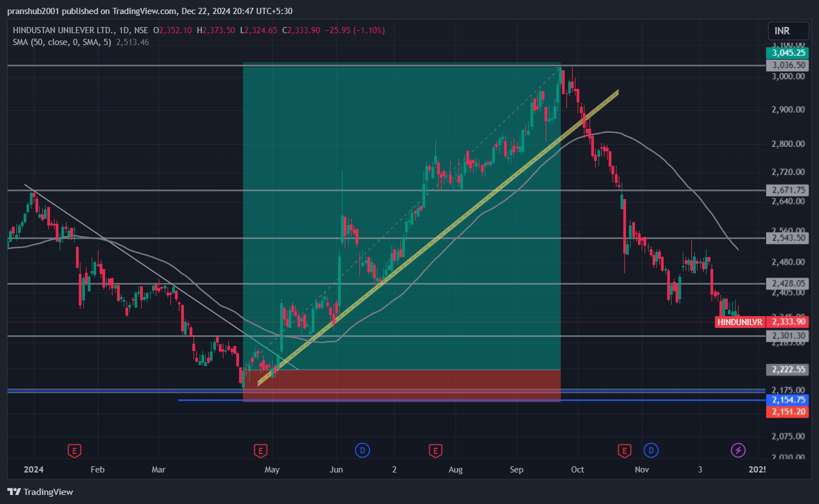819x504 pixels.
Task: Click the dividend D marker after Jun
Action: [x=363, y=450]
